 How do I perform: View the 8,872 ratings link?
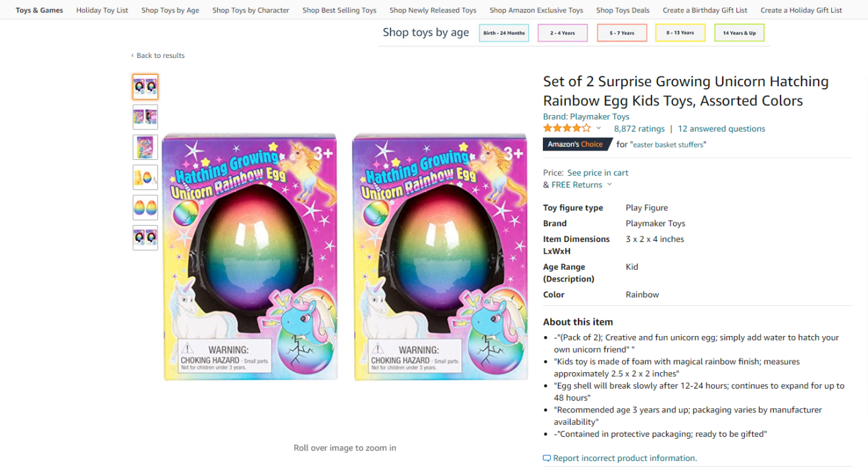[x=639, y=128]
